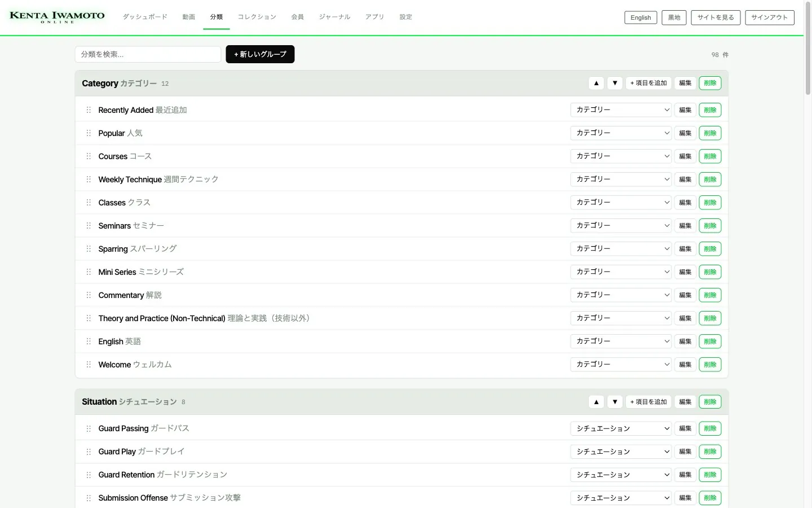Delete the Welcome row
This screenshot has width=812, height=508.
point(710,365)
